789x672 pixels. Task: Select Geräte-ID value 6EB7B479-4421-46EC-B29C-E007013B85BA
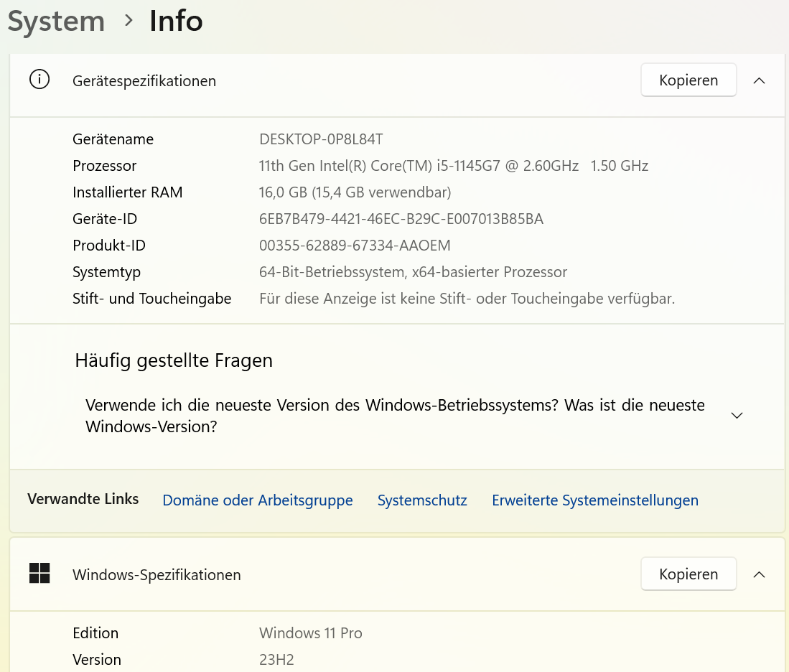coord(401,219)
